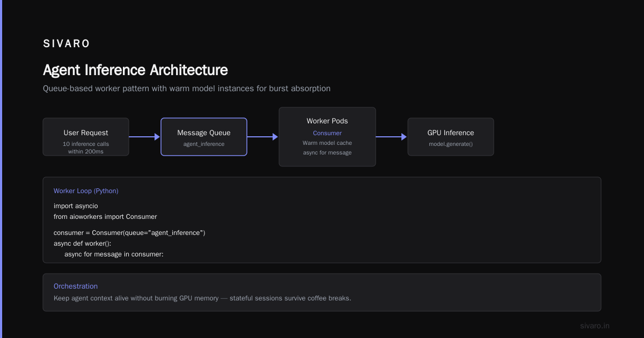Image resolution: width=644 pixels, height=338 pixels.
Task: Click the Consumer label in Worker Pods
Action: click(x=327, y=133)
